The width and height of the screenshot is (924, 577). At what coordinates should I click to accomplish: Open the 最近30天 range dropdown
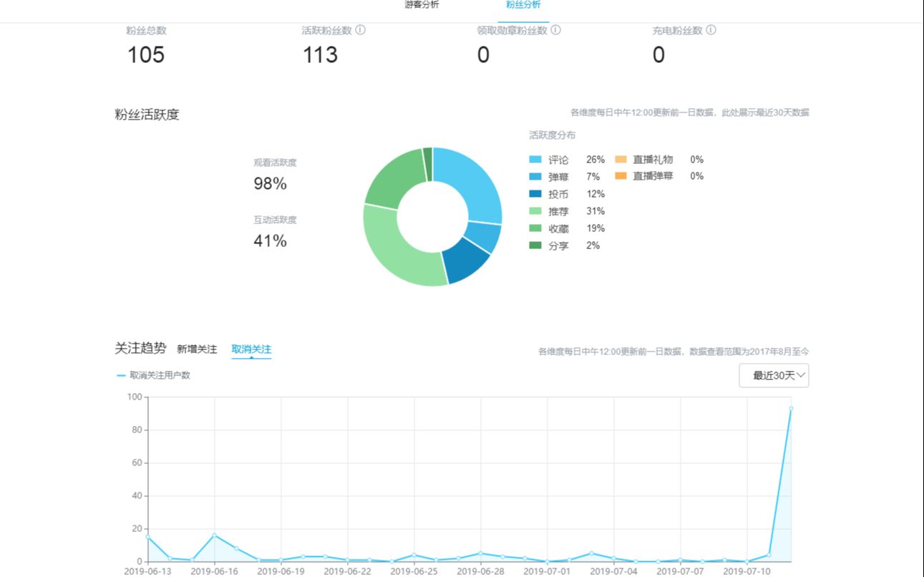774,375
